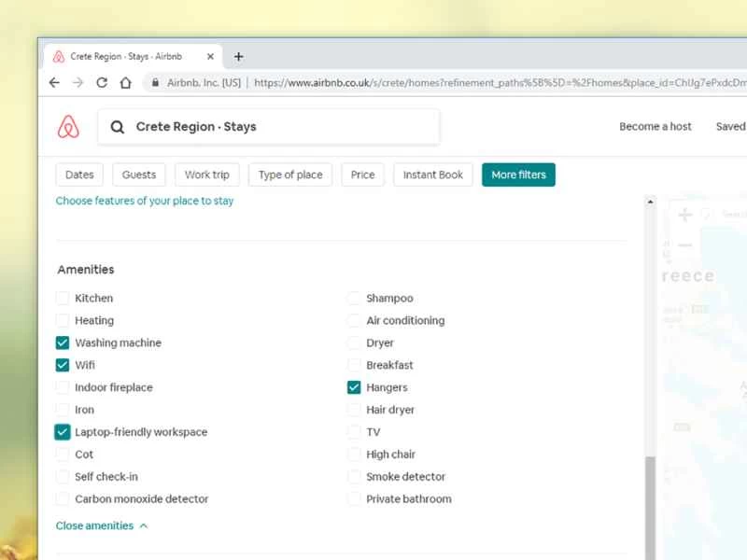Select the Crete Region Stays browser tab
Viewport: 747px width, 560px height.
tap(126, 56)
